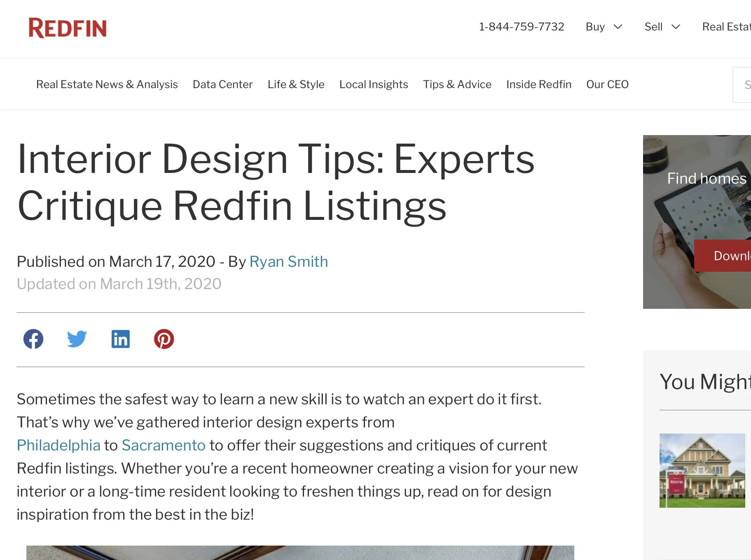Screen dimensions: 751x560
Task: Select Local Insights menu item
Action: click(374, 84)
